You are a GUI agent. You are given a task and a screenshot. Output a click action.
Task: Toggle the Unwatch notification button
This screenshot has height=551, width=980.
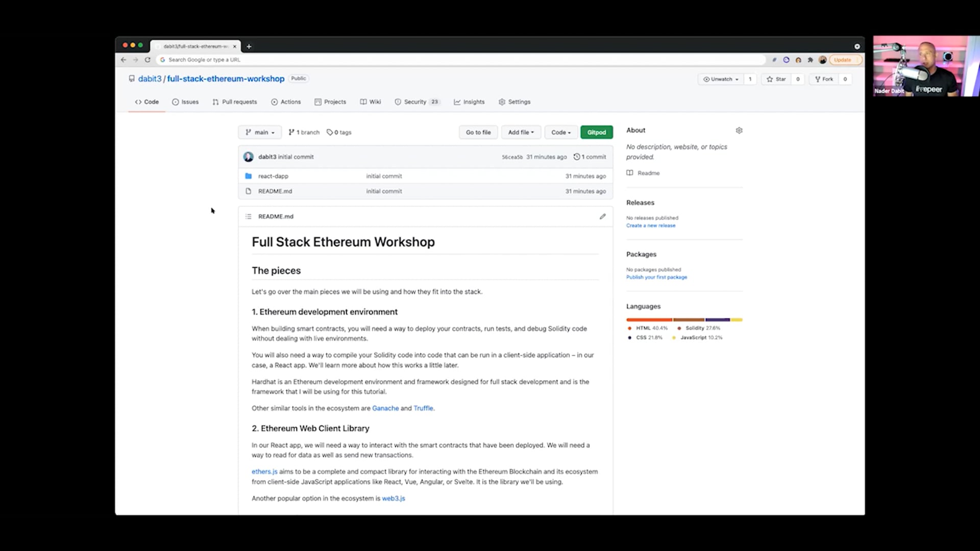point(721,79)
